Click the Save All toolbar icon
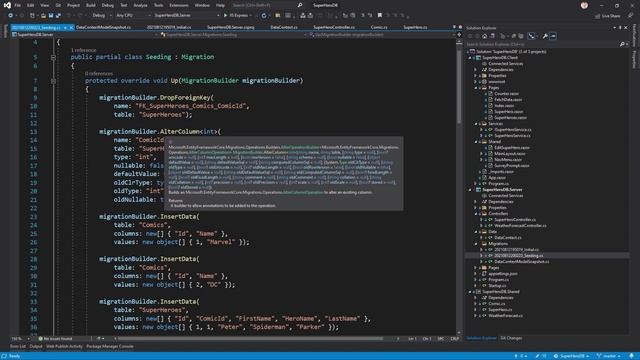Viewport: 640px width, 360px height. (58, 16)
